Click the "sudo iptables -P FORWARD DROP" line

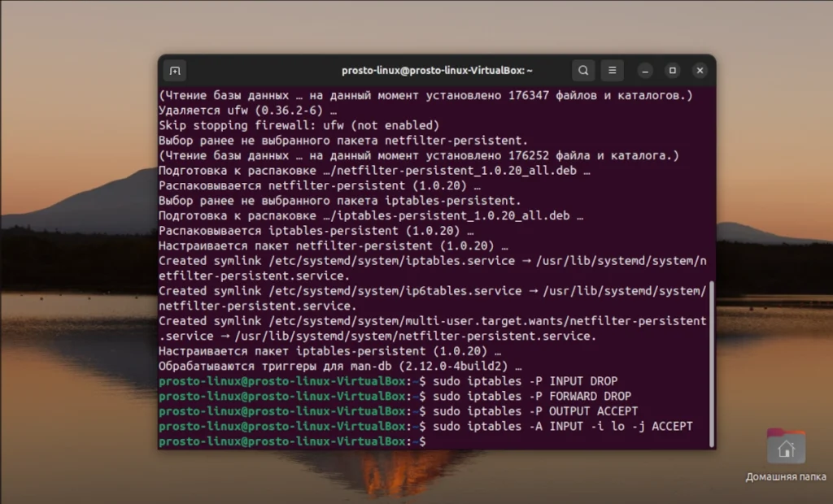tap(395, 396)
